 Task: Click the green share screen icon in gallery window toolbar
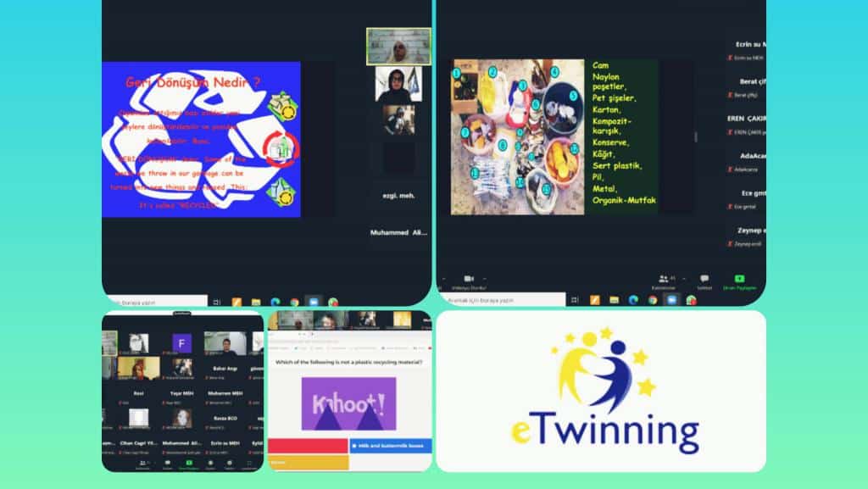point(189,463)
